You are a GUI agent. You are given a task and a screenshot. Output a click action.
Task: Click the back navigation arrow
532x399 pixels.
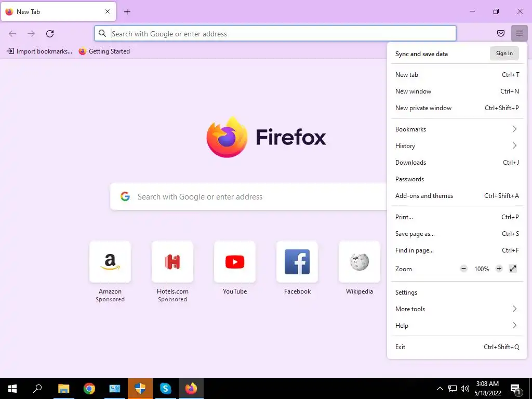[12, 34]
